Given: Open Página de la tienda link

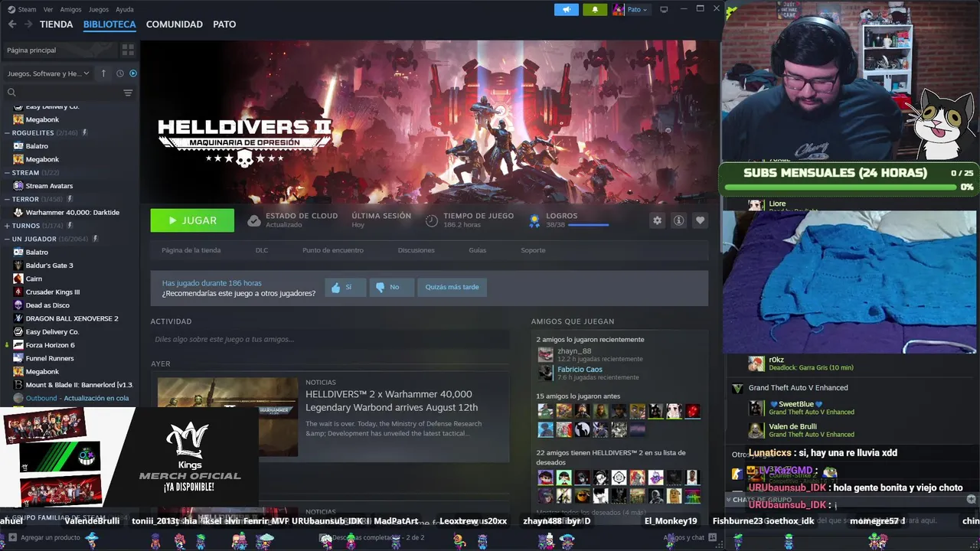Looking at the screenshot, I should (x=191, y=250).
